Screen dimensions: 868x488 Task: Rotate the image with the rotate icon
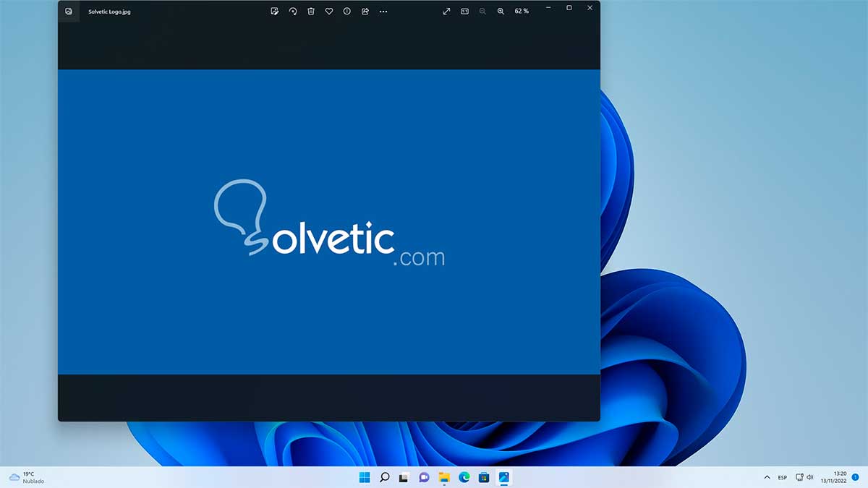pos(293,12)
